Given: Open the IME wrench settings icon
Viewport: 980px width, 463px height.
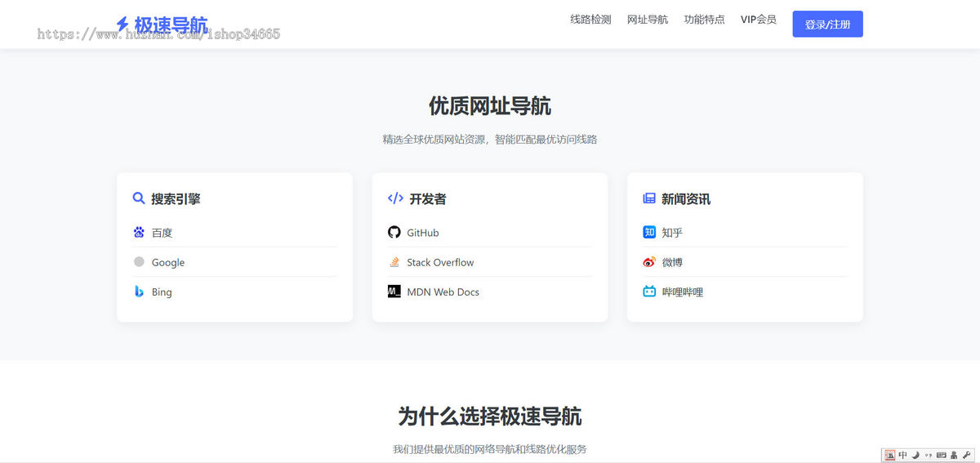Looking at the screenshot, I should pyautogui.click(x=967, y=455).
